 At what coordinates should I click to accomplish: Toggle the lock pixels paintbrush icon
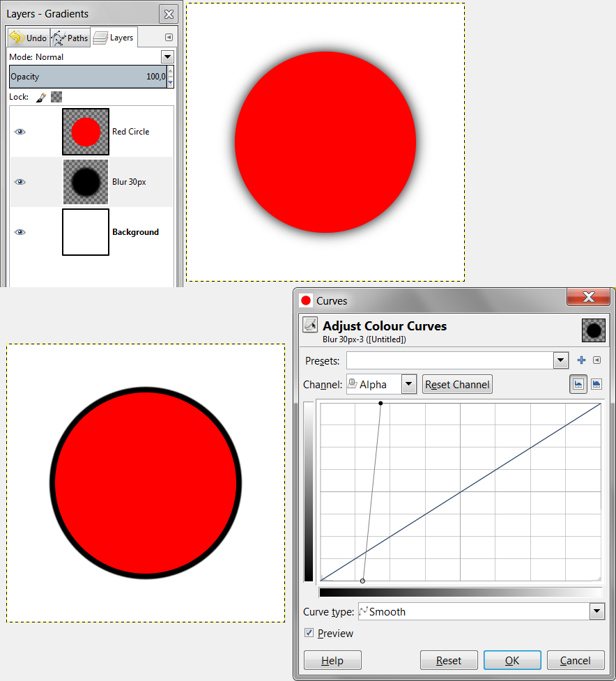[x=41, y=97]
